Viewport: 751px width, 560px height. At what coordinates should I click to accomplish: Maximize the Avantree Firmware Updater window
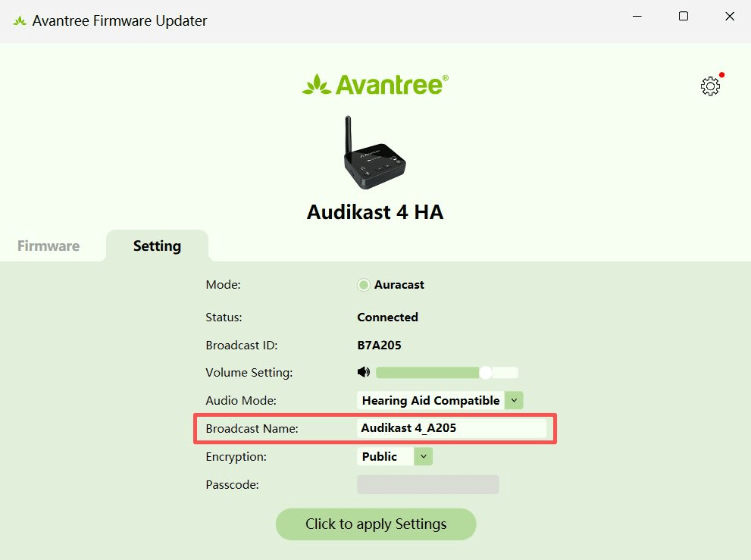pos(684,16)
